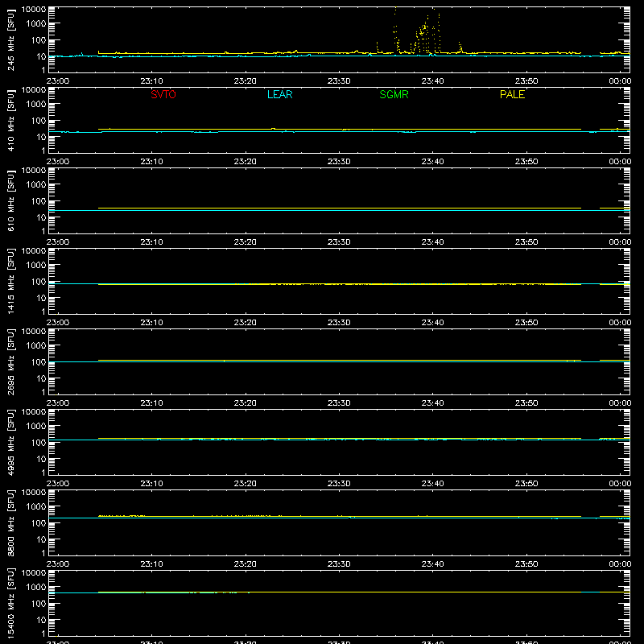Image resolution: width=644 pixels, height=644 pixels.
Task: Click the red SVTO legend label
Action: click(163, 94)
